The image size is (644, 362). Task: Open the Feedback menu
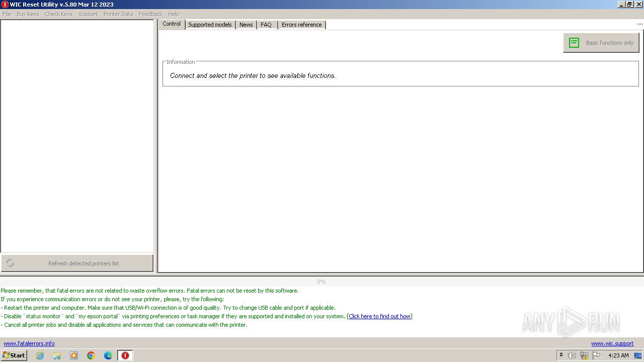[150, 14]
